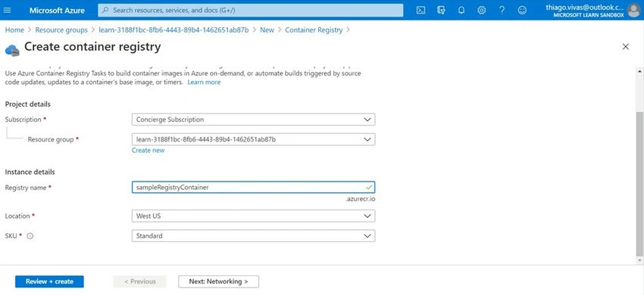This screenshot has width=644, height=295.
Task: Open Directory and subscription filter icon
Action: (x=441, y=11)
